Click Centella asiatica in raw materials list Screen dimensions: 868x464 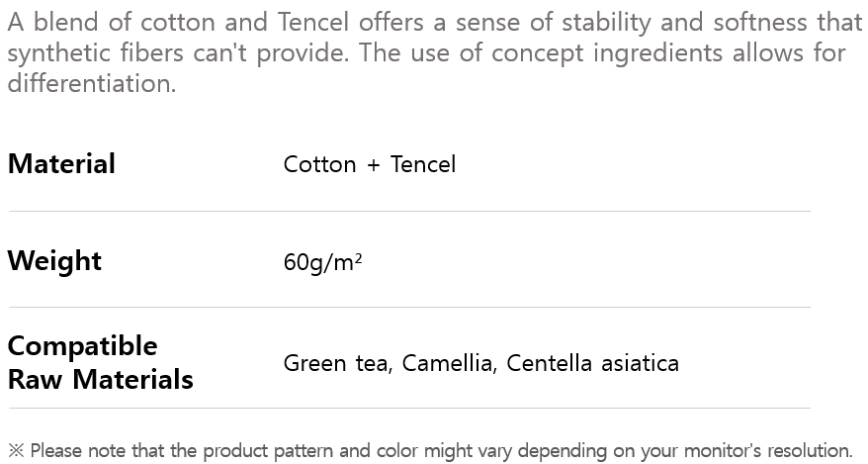[592, 364]
